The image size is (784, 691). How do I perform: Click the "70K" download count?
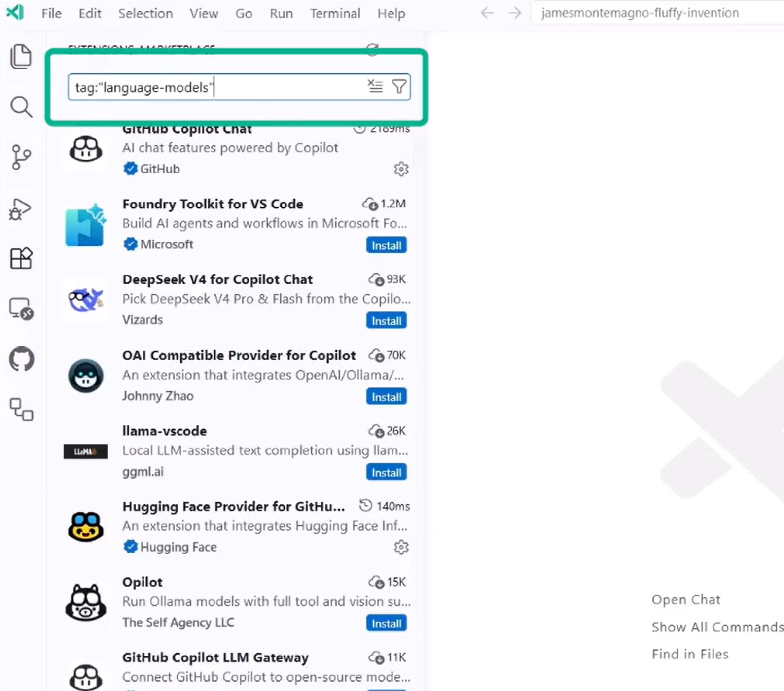[x=396, y=355]
